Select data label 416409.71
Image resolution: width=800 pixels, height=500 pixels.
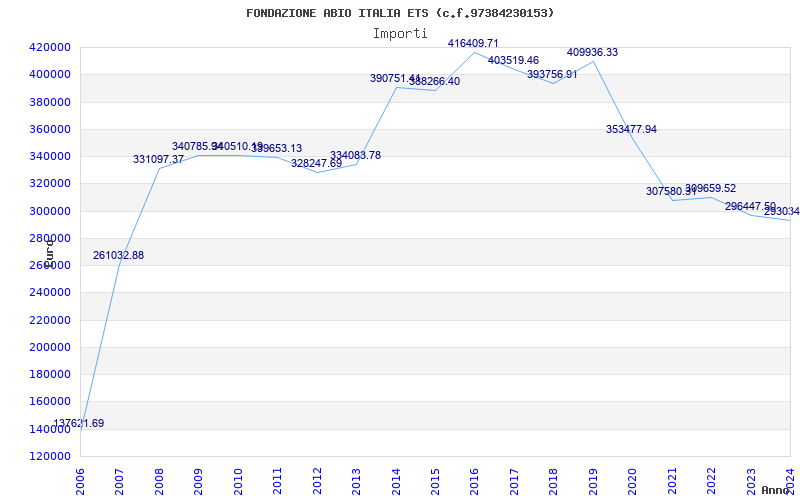pos(473,43)
